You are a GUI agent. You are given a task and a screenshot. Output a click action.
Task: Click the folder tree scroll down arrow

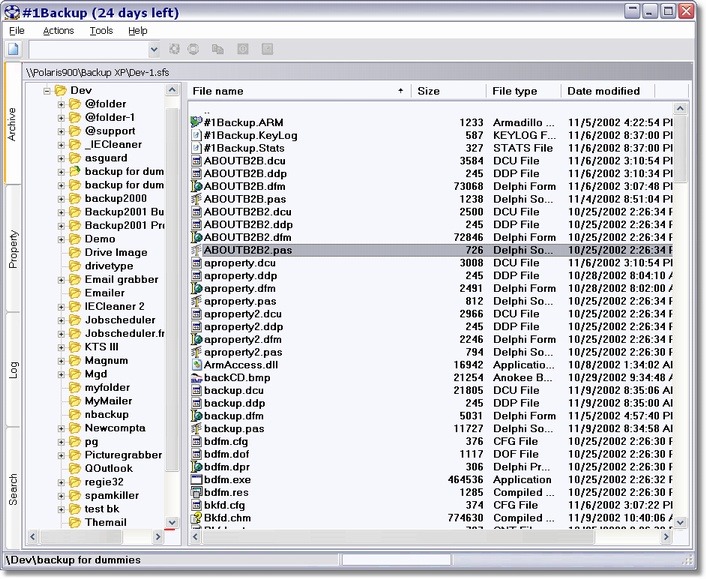172,522
